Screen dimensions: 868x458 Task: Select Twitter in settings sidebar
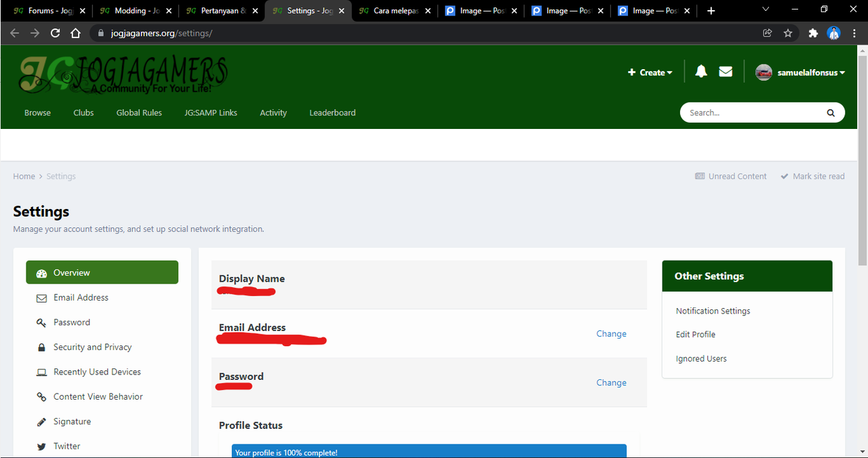(x=102, y=446)
